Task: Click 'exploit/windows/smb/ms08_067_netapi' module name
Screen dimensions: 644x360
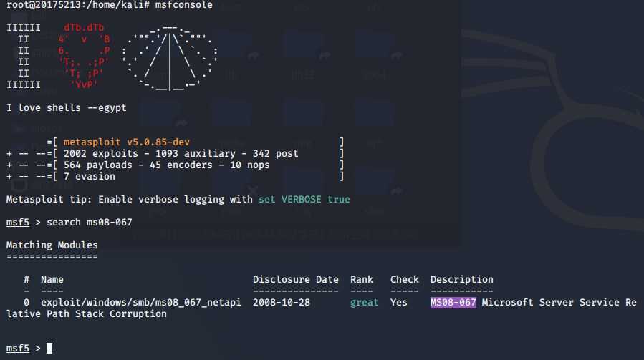Action: (x=141, y=303)
